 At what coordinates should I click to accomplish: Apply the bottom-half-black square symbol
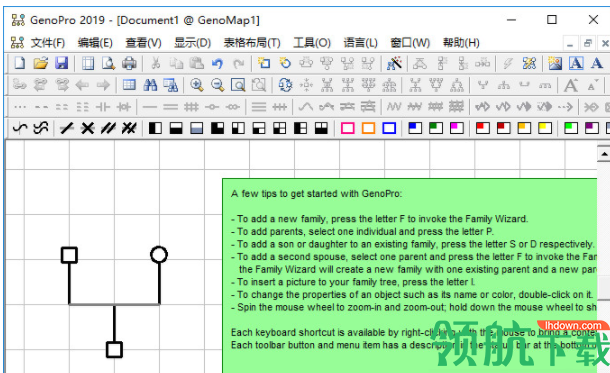point(176,128)
